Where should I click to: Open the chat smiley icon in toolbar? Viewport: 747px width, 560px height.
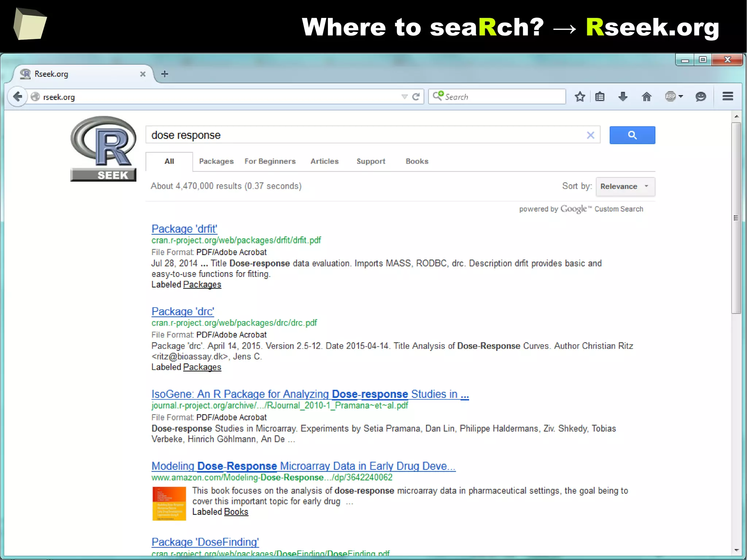[701, 97]
